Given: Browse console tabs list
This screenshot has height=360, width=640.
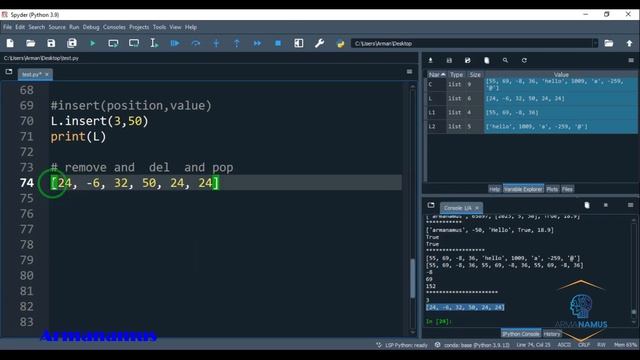Looking at the screenshot, I should point(431,205).
